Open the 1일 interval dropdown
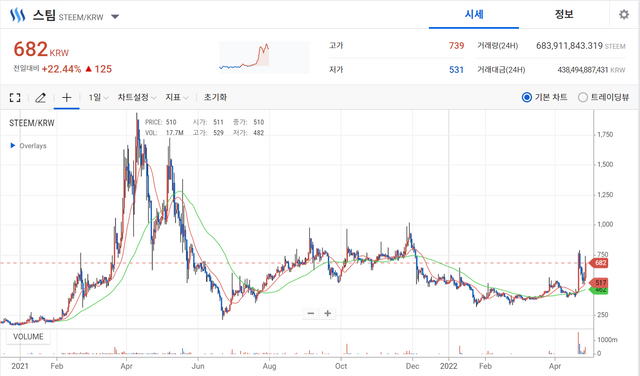 (98, 98)
